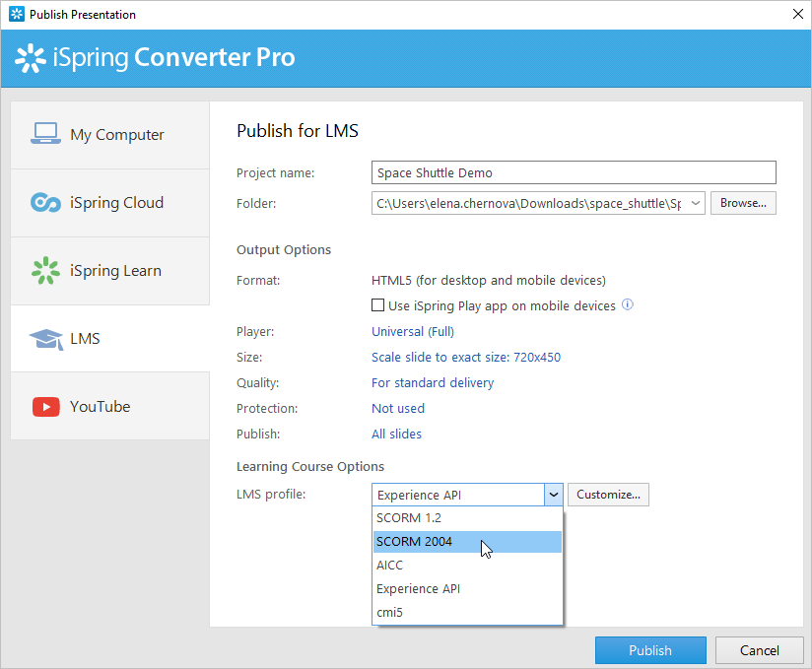Click the iSpring Cloud logo icon
Viewport: 812px width, 669px height.
[x=45, y=202]
